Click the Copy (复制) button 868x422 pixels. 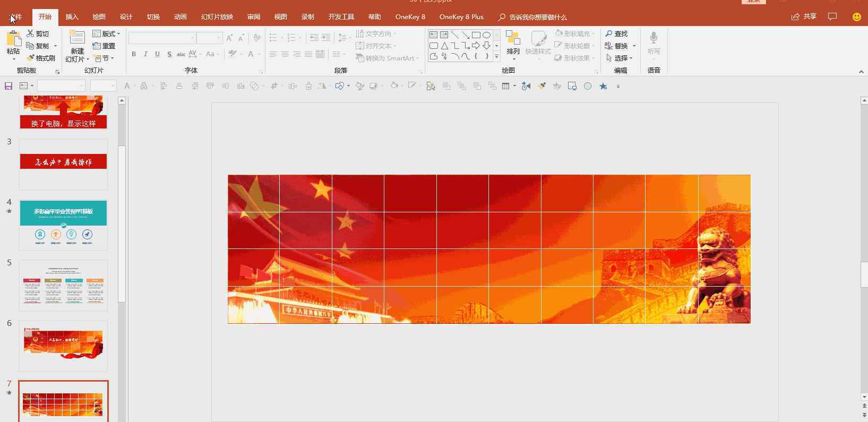(x=38, y=46)
